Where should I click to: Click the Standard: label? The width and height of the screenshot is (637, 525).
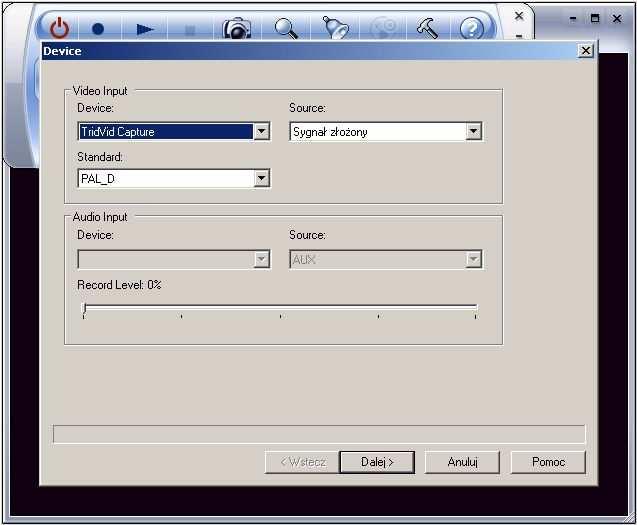pyautogui.click(x=100, y=157)
